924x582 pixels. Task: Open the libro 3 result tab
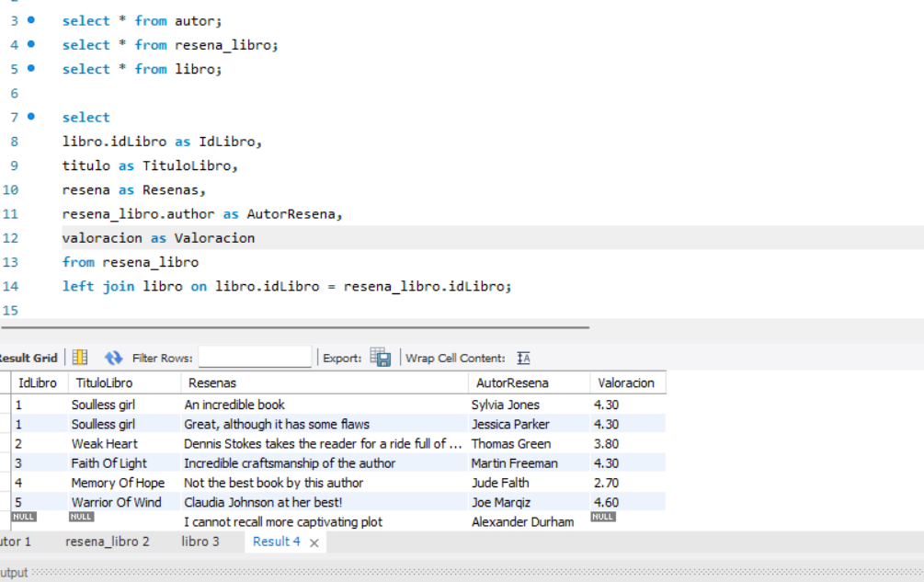(200, 542)
